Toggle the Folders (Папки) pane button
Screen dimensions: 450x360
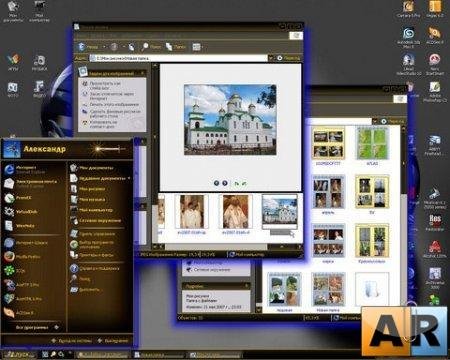(175, 47)
